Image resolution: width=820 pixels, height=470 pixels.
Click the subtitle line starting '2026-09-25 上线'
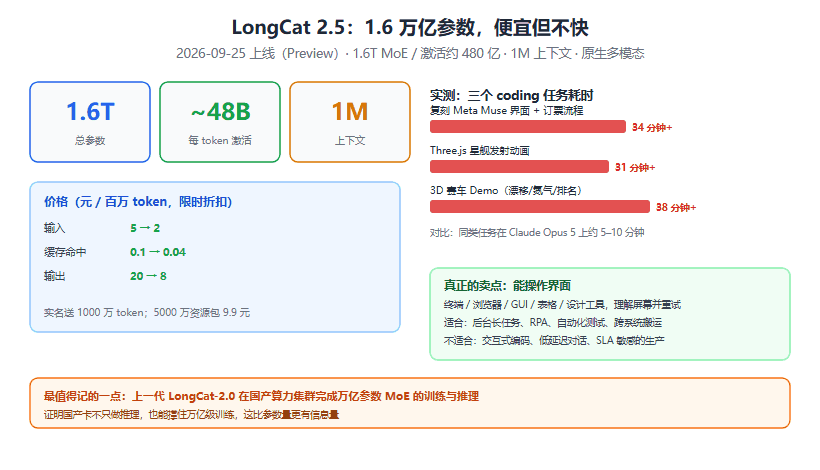tap(410, 53)
